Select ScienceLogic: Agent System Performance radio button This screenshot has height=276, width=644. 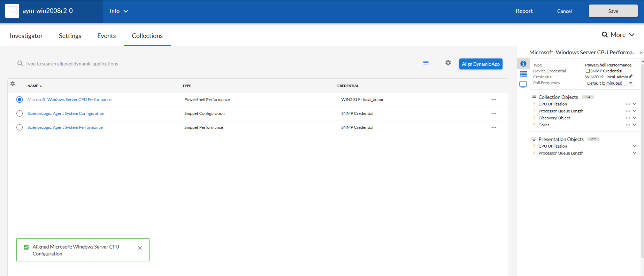(x=20, y=127)
